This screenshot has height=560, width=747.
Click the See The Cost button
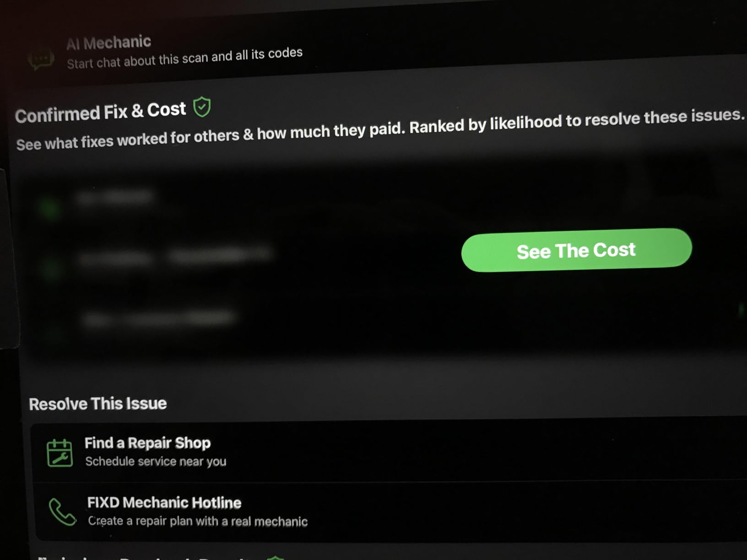pyautogui.click(x=576, y=250)
